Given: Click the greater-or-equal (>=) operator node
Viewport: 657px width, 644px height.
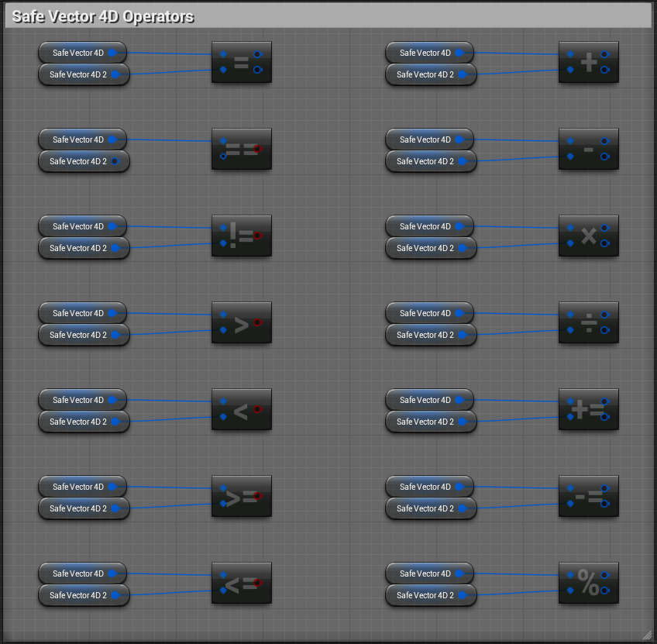Looking at the screenshot, I should [241, 497].
